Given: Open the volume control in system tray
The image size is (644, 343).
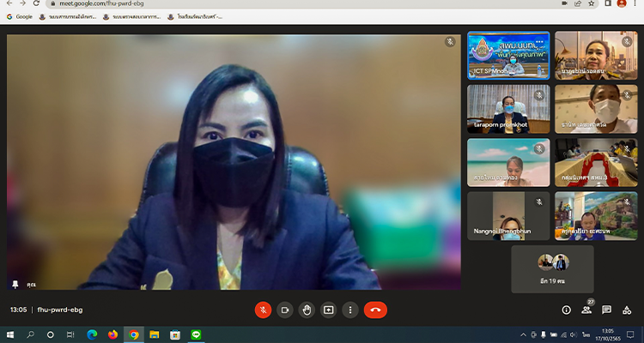Looking at the screenshot, I should click(574, 334).
